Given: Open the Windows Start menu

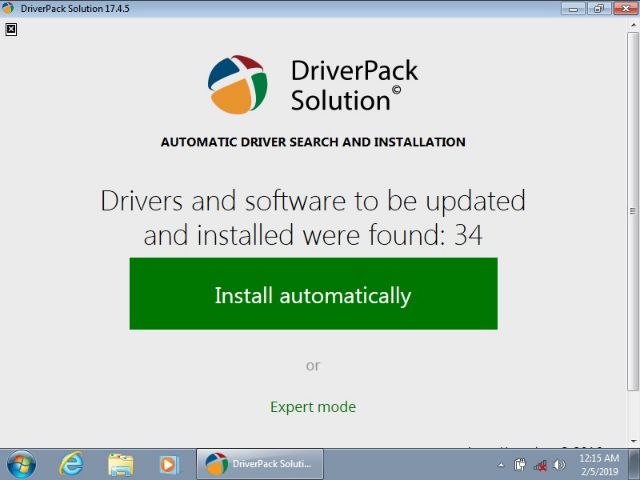Looking at the screenshot, I should click(20, 464).
